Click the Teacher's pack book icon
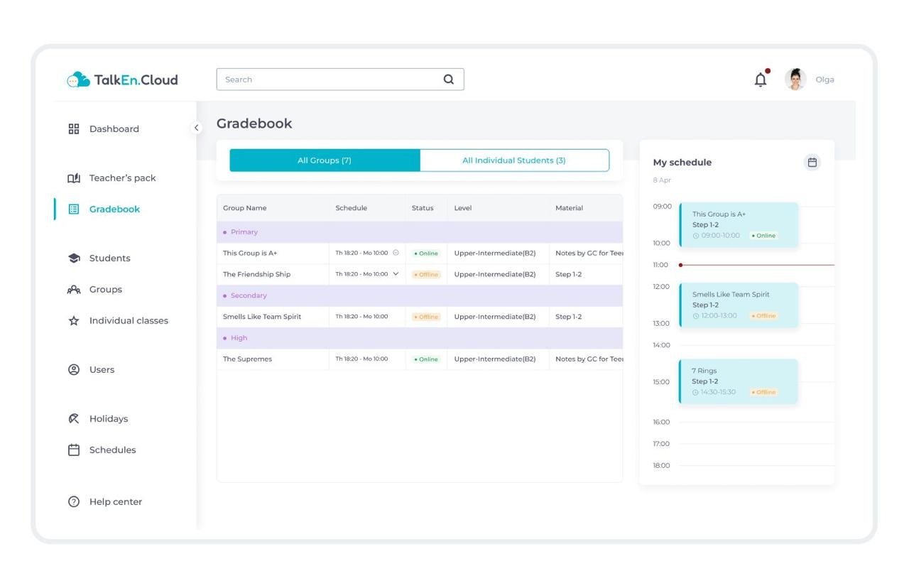 coord(74,178)
